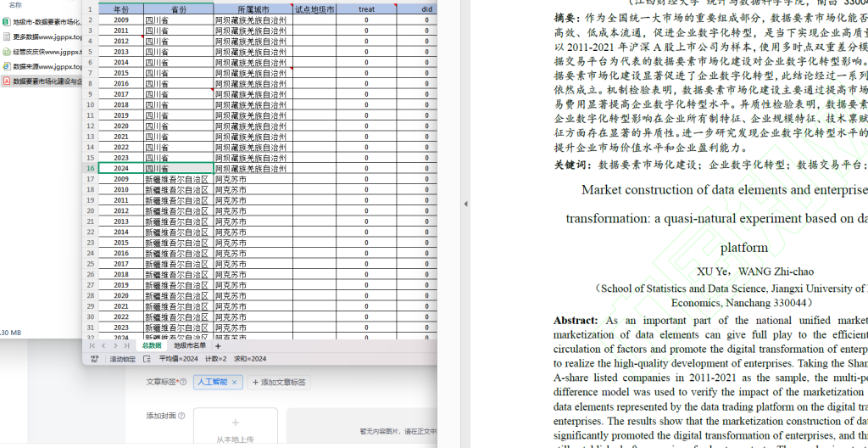Click 计数=2 status bar entry
This screenshot has height=448, width=868.
(x=216, y=359)
